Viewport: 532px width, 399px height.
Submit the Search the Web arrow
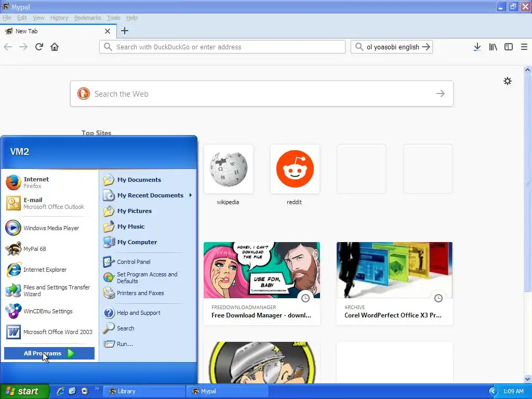[441, 94]
